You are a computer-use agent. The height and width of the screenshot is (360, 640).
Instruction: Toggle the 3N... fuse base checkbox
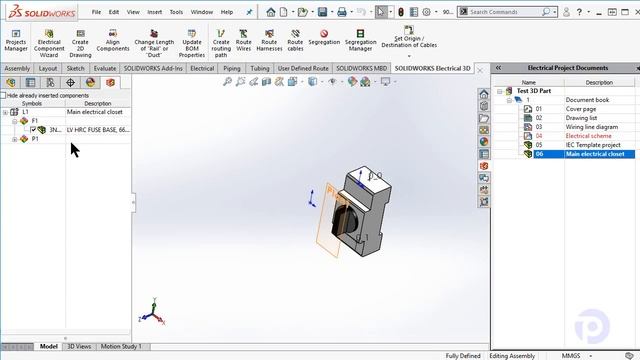pyautogui.click(x=33, y=129)
